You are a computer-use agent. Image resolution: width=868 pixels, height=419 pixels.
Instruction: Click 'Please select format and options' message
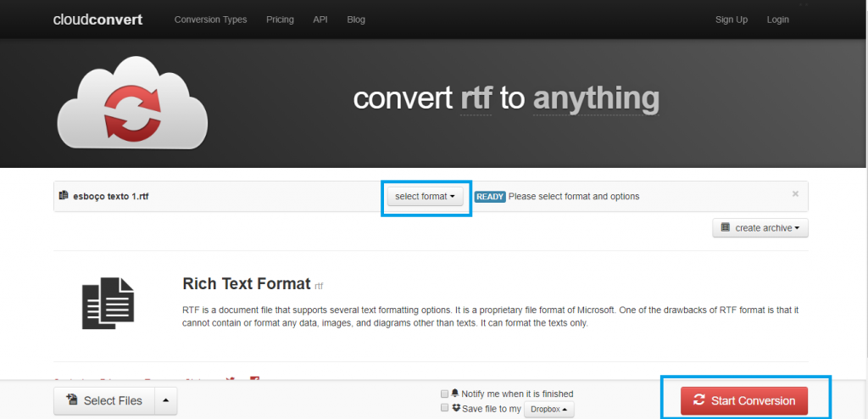click(574, 196)
